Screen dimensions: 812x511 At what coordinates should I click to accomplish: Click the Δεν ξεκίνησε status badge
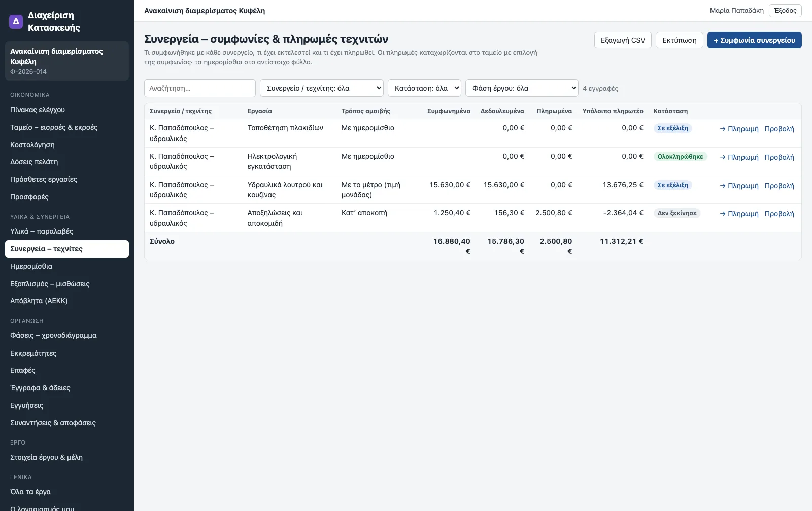point(677,213)
